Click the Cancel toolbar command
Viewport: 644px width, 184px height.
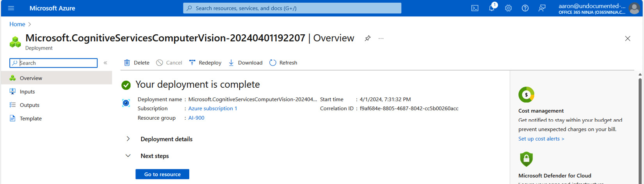[x=169, y=63]
